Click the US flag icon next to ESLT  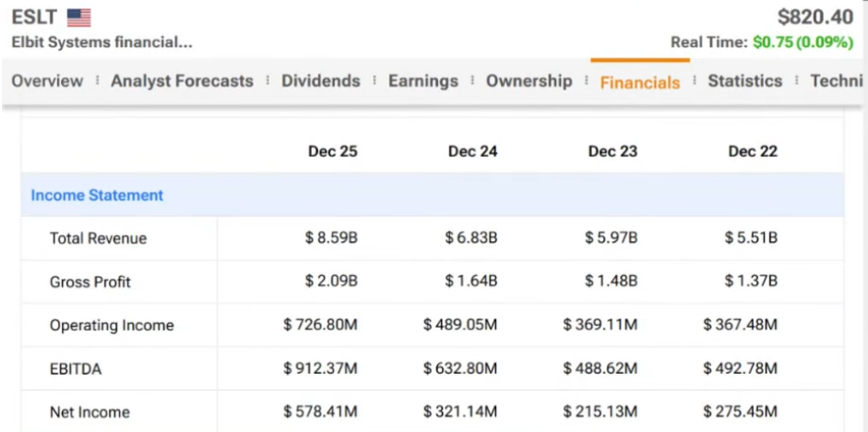coord(78,18)
